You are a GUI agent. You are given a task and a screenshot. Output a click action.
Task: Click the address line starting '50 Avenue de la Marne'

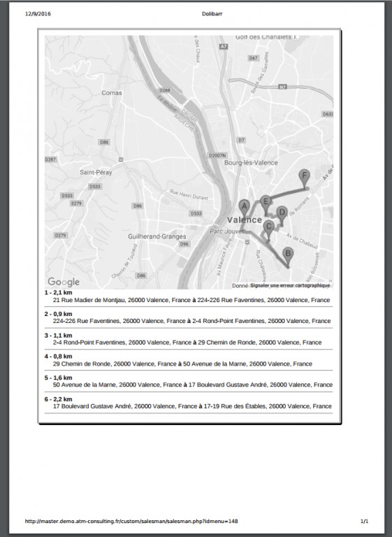[193, 385]
